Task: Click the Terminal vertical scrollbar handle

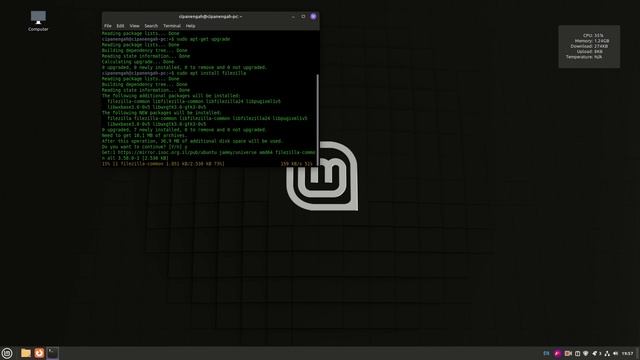Action: click(317, 120)
